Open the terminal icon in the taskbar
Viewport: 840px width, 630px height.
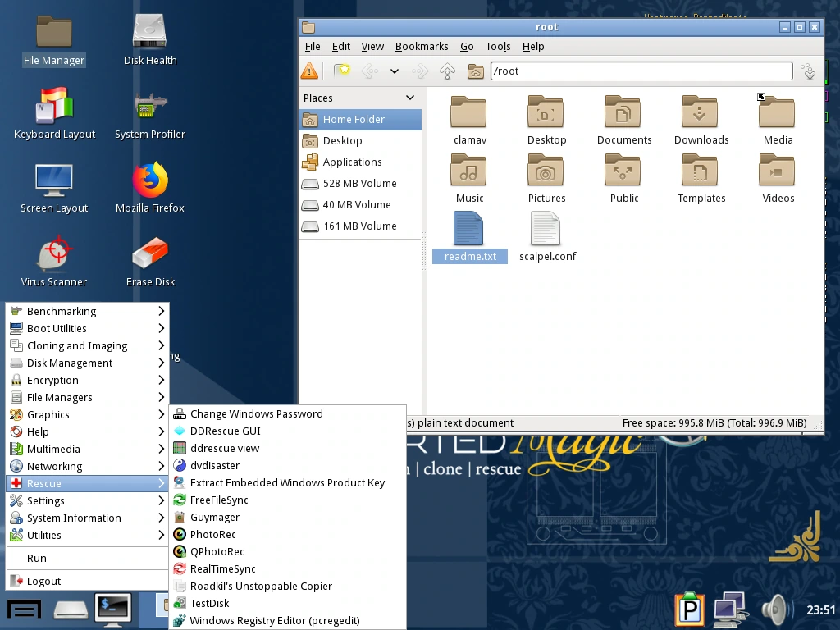[113, 609]
